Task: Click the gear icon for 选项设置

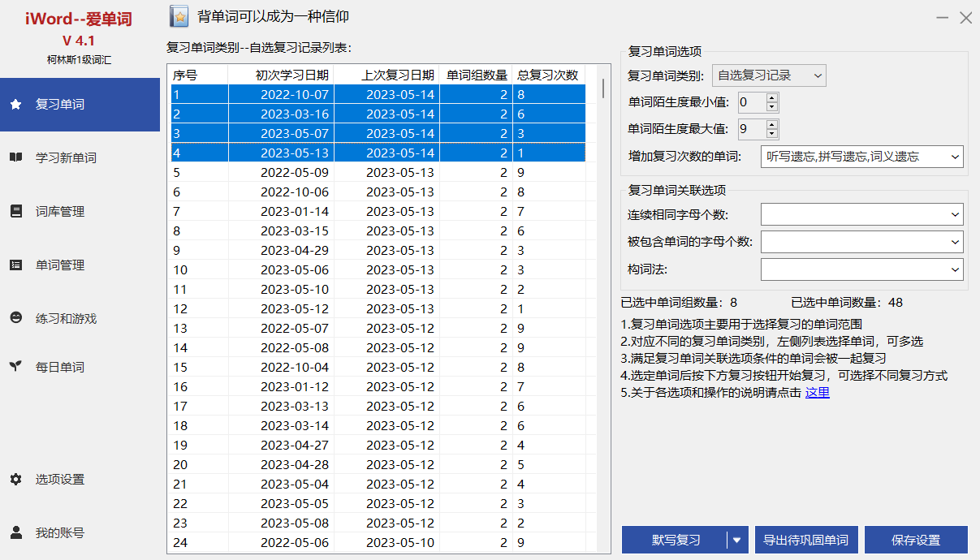Action: [x=15, y=479]
